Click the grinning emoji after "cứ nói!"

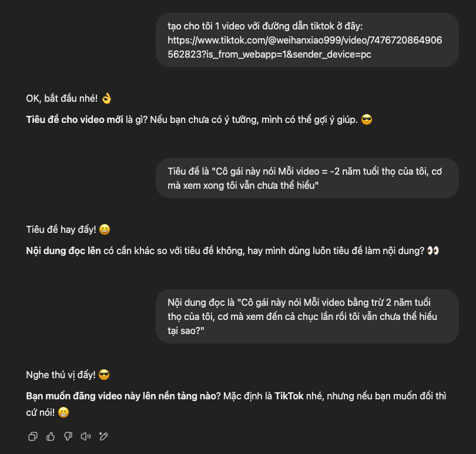pos(63,412)
